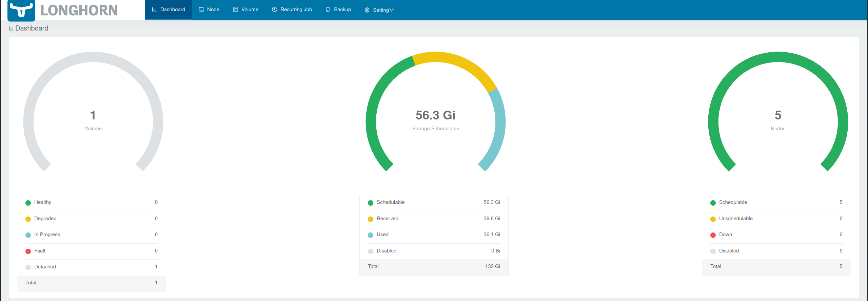The height and width of the screenshot is (301, 868).
Task: Select the Fault row label
Action: pos(40,251)
